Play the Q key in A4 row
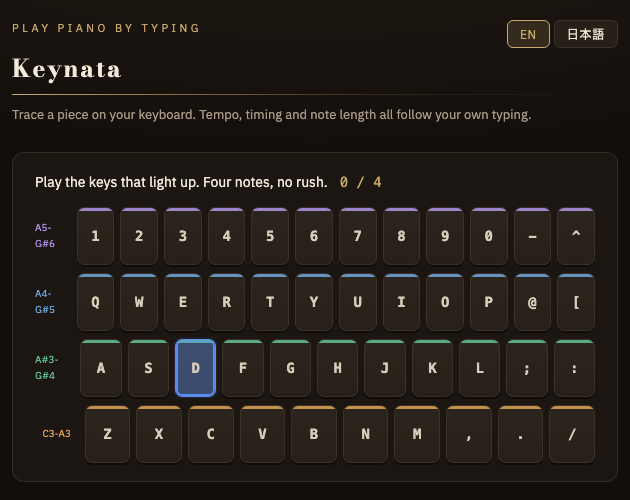This screenshot has width=630, height=500. point(95,302)
